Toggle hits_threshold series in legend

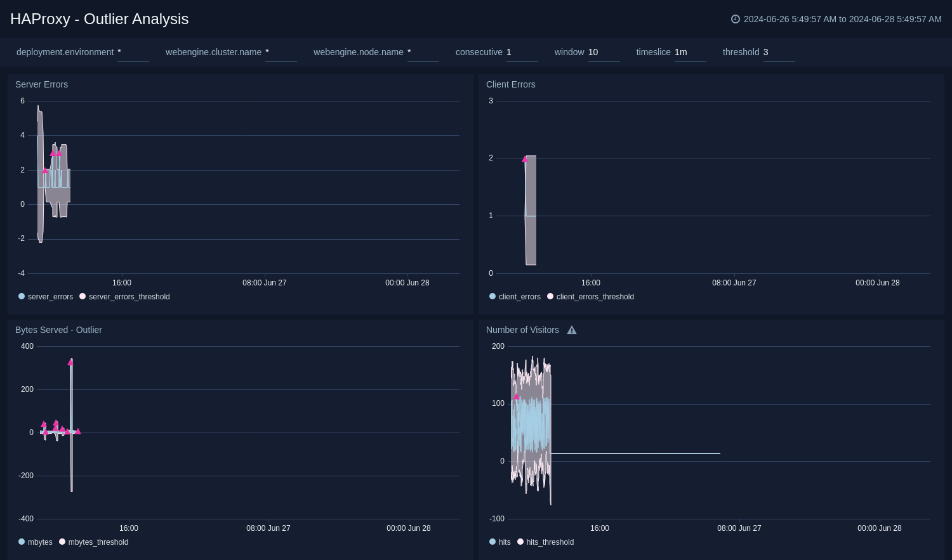546,542
